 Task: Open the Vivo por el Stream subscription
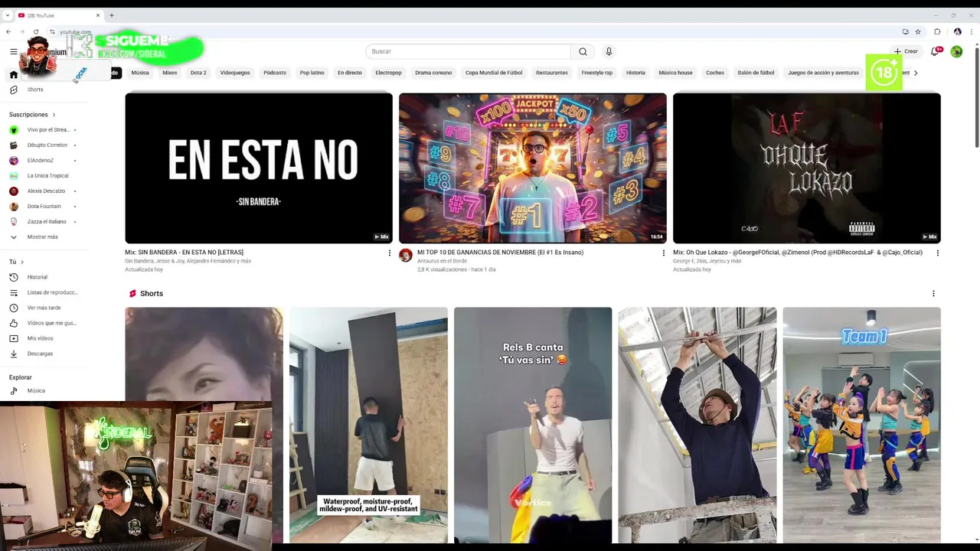click(x=44, y=130)
